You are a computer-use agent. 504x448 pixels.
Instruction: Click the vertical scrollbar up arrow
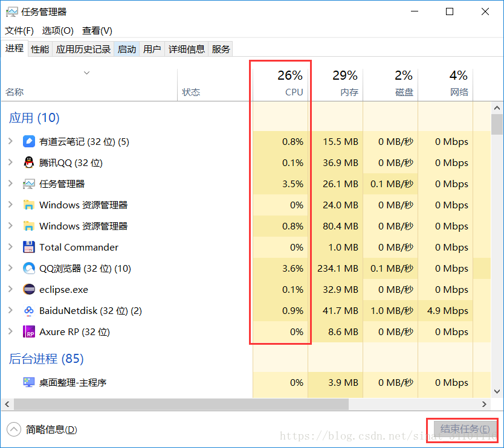497,108
